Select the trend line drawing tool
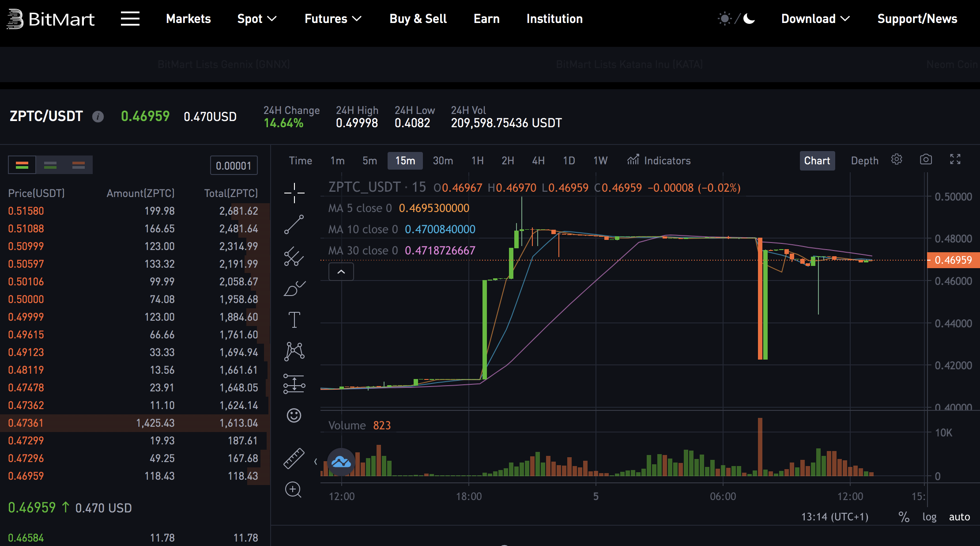Screen dimensions: 980x546 pos(294,224)
